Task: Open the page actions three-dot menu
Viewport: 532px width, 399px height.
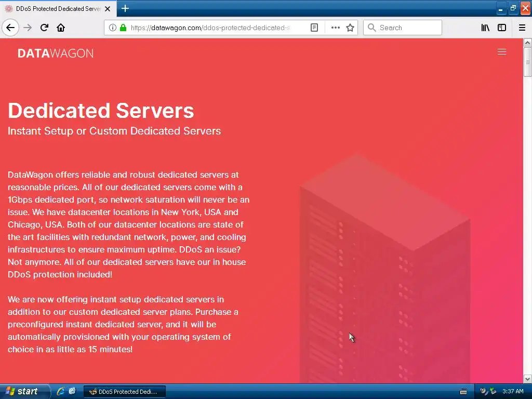Action: (335, 28)
